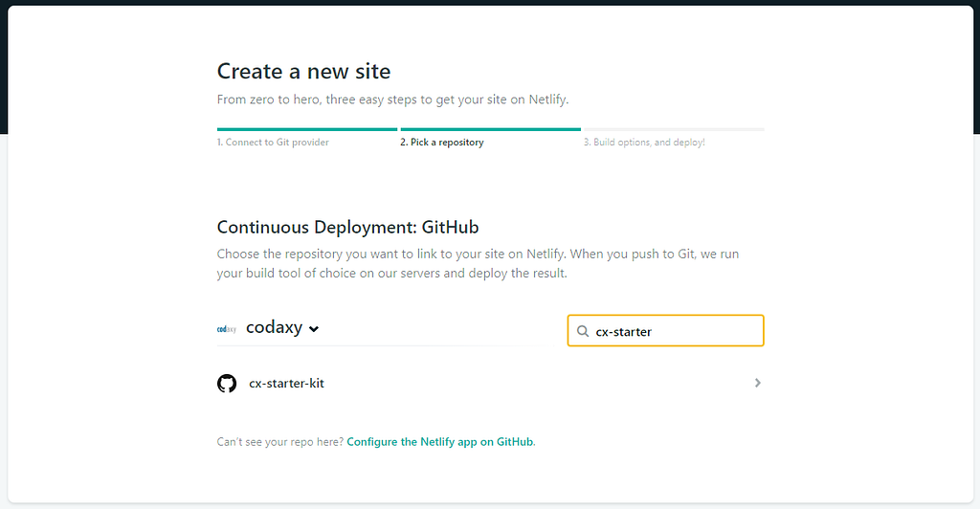Screen dimensions: 980x509
Task: Click the Create a new site heading
Action: pos(303,71)
